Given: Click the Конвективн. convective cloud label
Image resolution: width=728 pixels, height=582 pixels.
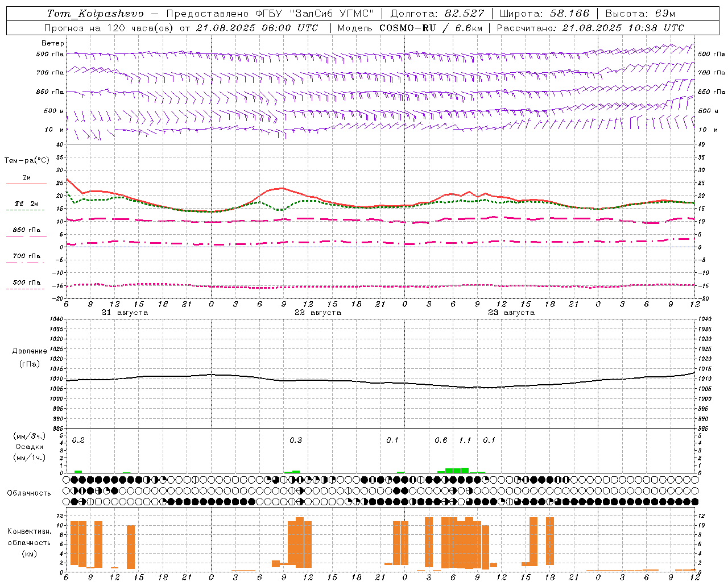Looking at the screenshot, I should tap(29, 531).
